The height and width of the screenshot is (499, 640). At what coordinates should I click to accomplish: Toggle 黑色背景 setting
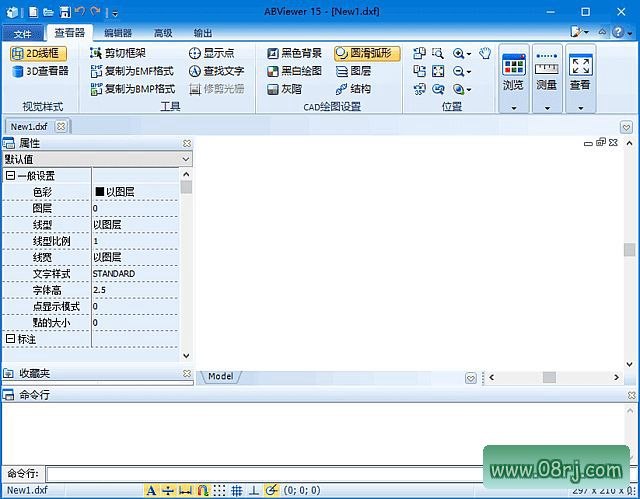[294, 53]
